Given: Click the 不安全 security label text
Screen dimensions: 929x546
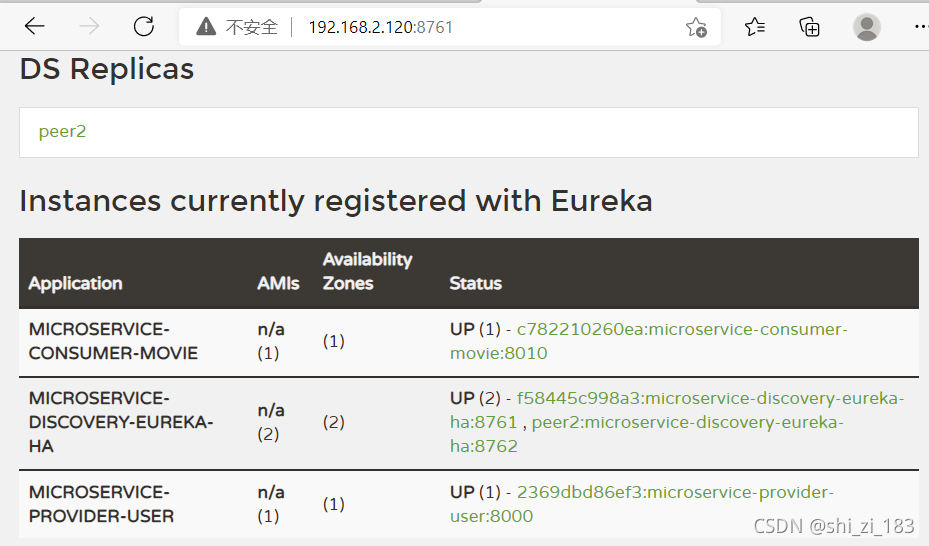Looking at the screenshot, I should [x=252, y=27].
